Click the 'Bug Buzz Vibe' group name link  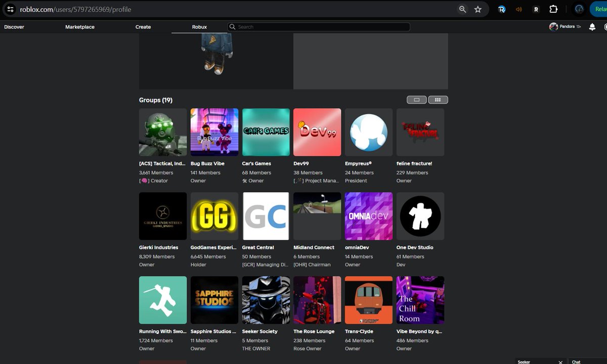tap(207, 163)
